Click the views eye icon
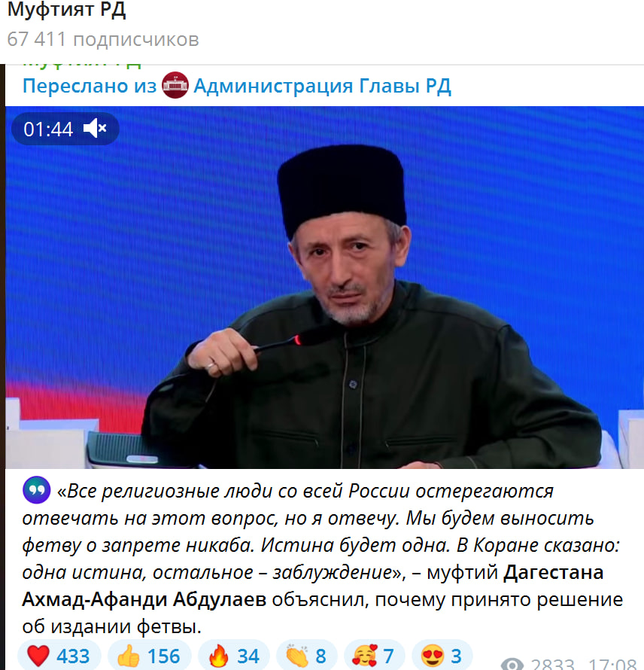This screenshot has width=644, height=670. (x=512, y=665)
